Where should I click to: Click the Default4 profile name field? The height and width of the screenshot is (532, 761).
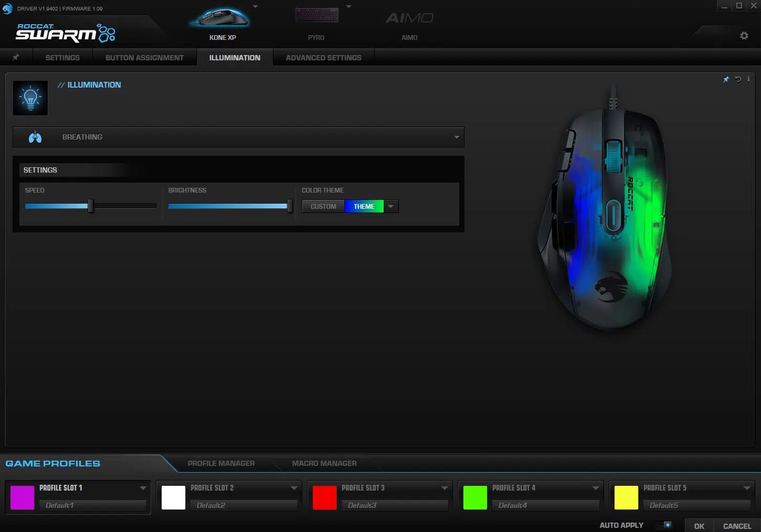tap(545, 505)
